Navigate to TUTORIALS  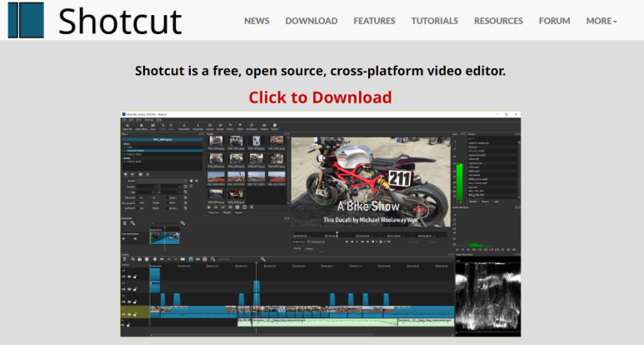coord(435,21)
